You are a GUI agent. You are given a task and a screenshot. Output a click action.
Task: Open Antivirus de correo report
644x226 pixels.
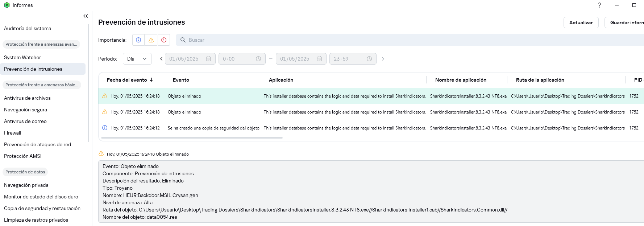[x=25, y=121]
